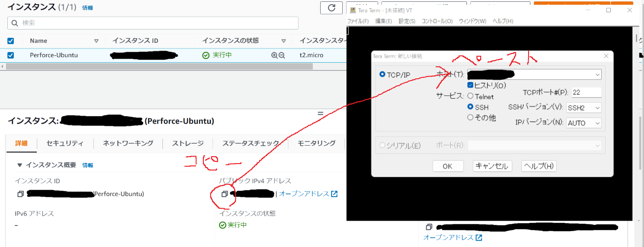The width and height of the screenshot is (644, 247).
Task: Collapse the インスタンス概要 section triangle
Action: [x=19, y=165]
